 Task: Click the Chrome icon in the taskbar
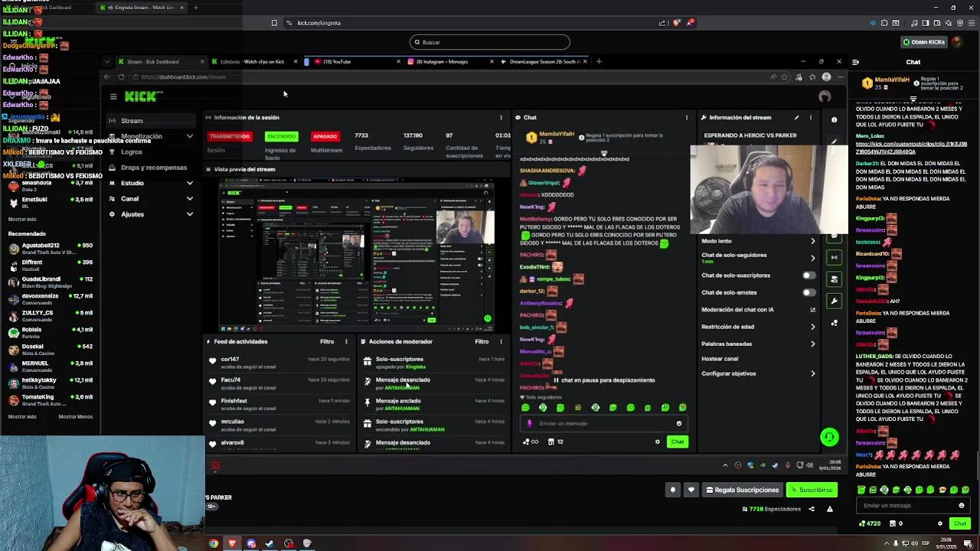pyautogui.click(x=214, y=544)
